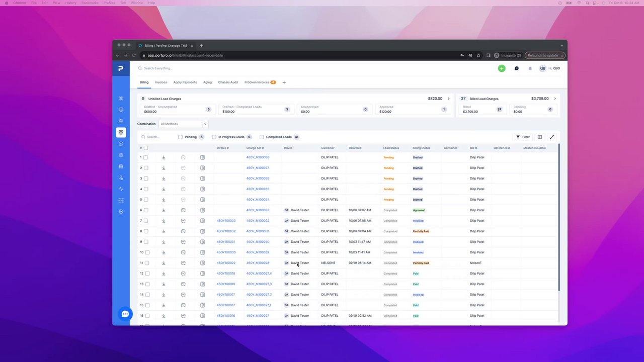The width and height of the screenshot is (644, 362).
Task: Check the row 1 checkbox
Action: 146,157
